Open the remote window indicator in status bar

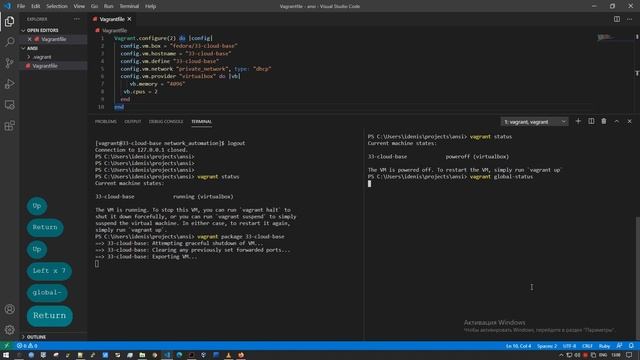pyautogui.click(x=6, y=345)
